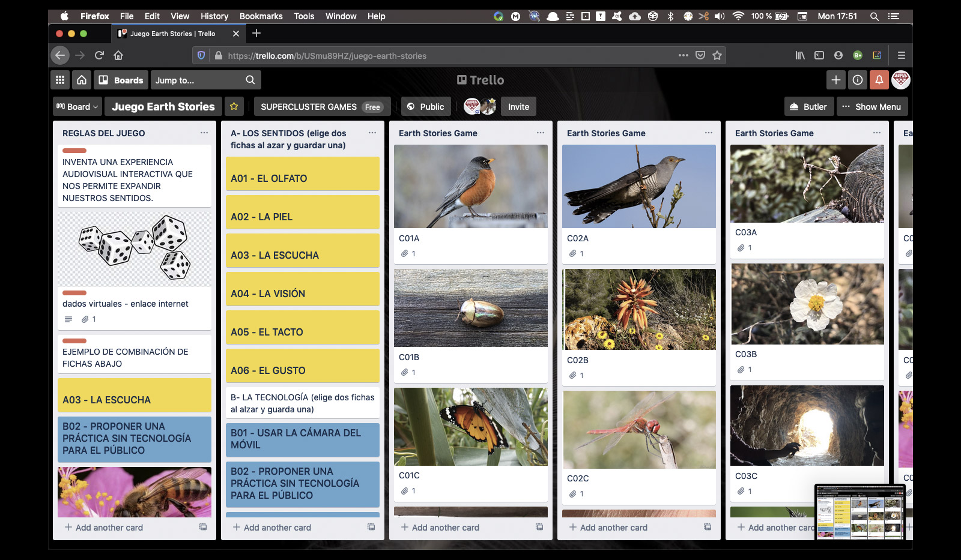Click the Trello logo in header
961x560 pixels.
(480, 80)
